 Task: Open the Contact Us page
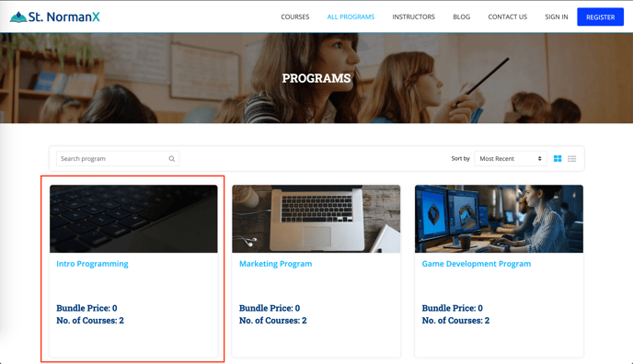pyautogui.click(x=508, y=17)
